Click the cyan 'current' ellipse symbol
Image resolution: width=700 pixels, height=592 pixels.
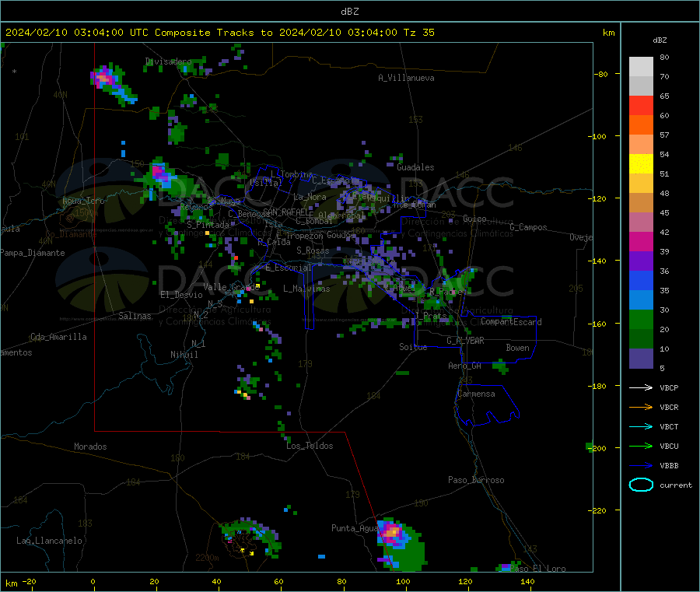641,485
